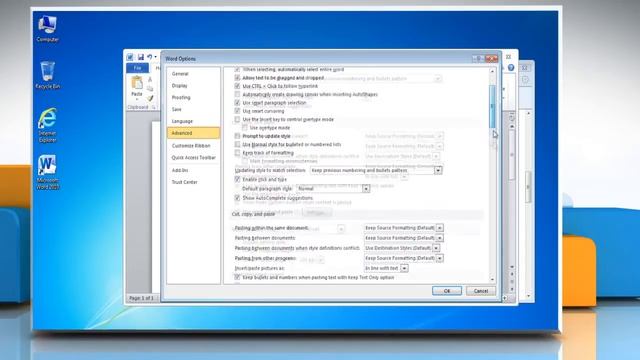Toggle 'Use CTRL + Click to follow hyperlink'
This screenshot has height=360, width=640.
237,86
